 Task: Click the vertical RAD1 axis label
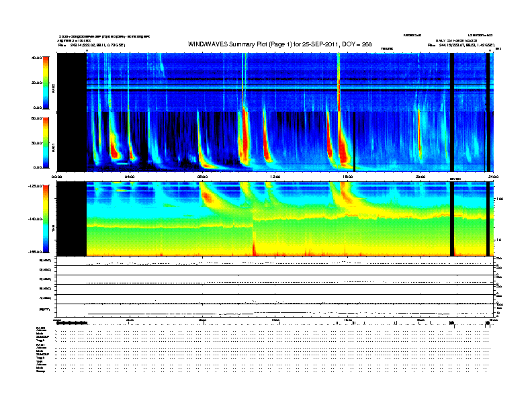point(54,147)
